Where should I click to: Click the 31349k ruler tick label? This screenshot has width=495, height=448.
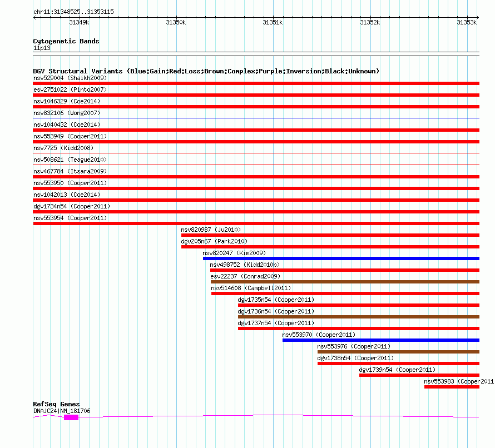[79, 22]
